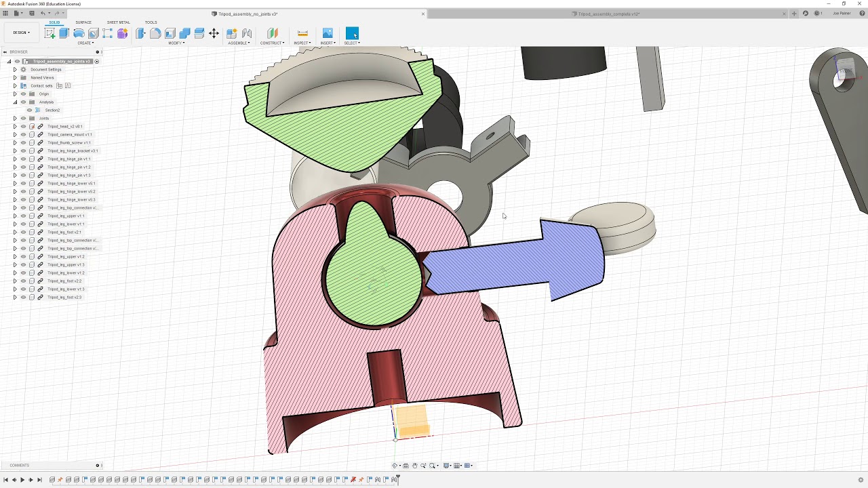868x488 pixels.
Task: Activate the Move/Copy tool
Action: point(214,33)
